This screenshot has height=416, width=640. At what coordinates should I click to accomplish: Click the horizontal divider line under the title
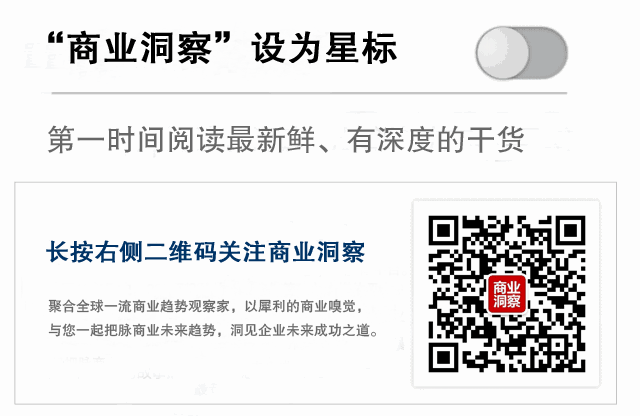pos(309,93)
